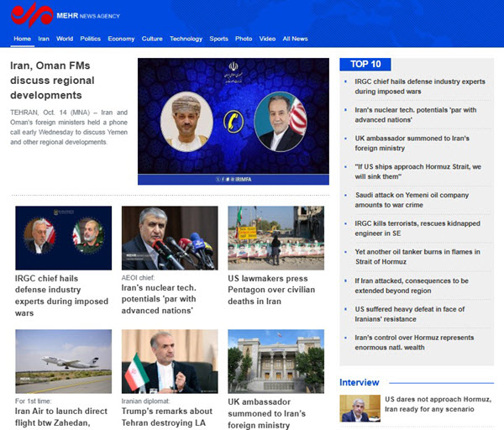This screenshot has width=504, height=430.
Task: Open TOP 10 item 'UK ambassador summoned to Iran's foreign ministry'
Action: tap(412, 143)
